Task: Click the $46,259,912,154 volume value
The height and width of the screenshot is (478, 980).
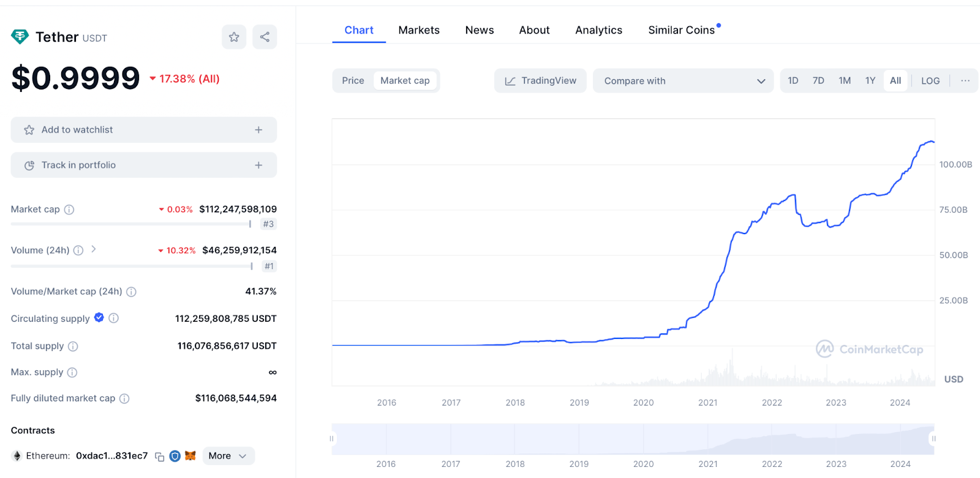Action: click(x=239, y=250)
